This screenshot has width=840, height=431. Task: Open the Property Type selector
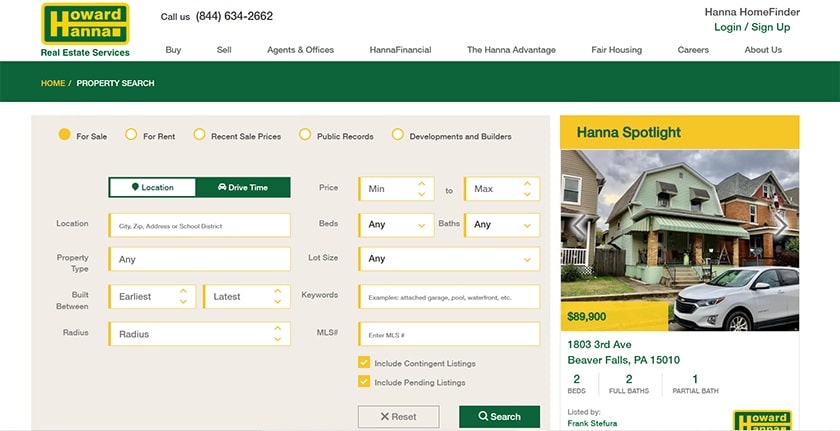click(x=199, y=259)
